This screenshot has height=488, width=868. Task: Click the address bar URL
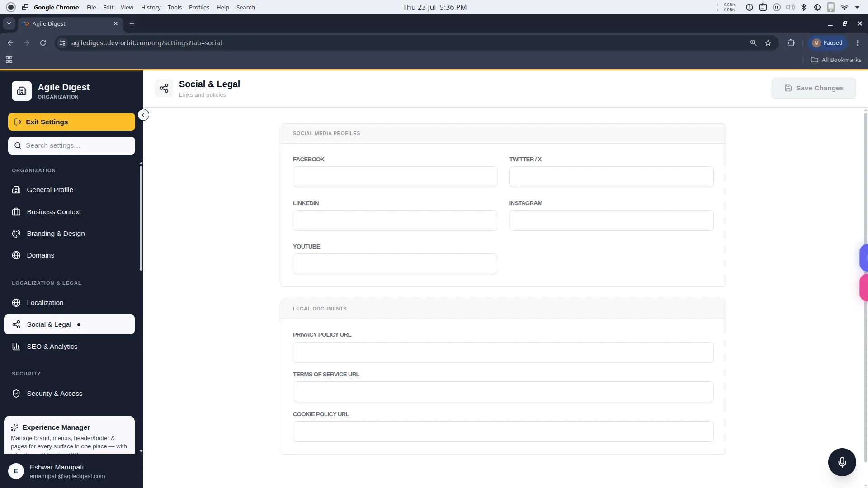pyautogui.click(x=146, y=43)
